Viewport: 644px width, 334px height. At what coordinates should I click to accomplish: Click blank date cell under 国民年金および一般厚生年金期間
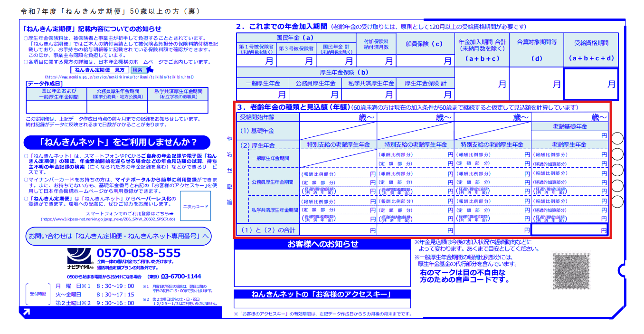click(x=57, y=107)
